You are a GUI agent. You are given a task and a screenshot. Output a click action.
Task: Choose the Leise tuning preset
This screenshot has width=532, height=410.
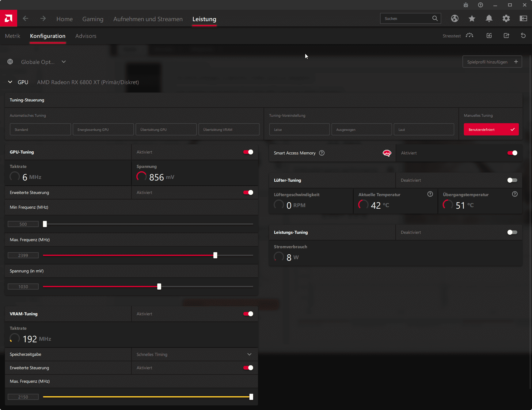[x=299, y=129]
